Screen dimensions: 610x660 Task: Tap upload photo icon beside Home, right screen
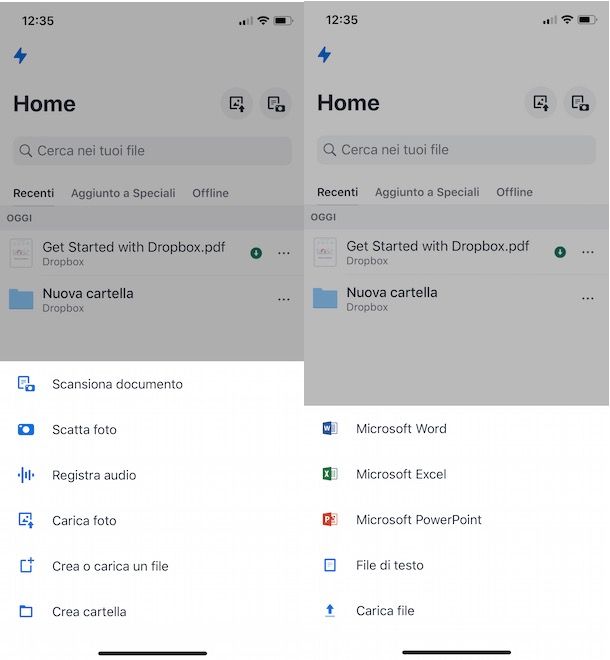[541, 103]
